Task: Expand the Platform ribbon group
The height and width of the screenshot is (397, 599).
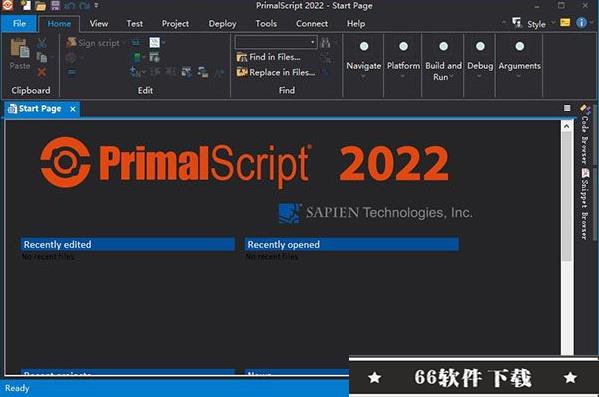Action: pyautogui.click(x=403, y=61)
